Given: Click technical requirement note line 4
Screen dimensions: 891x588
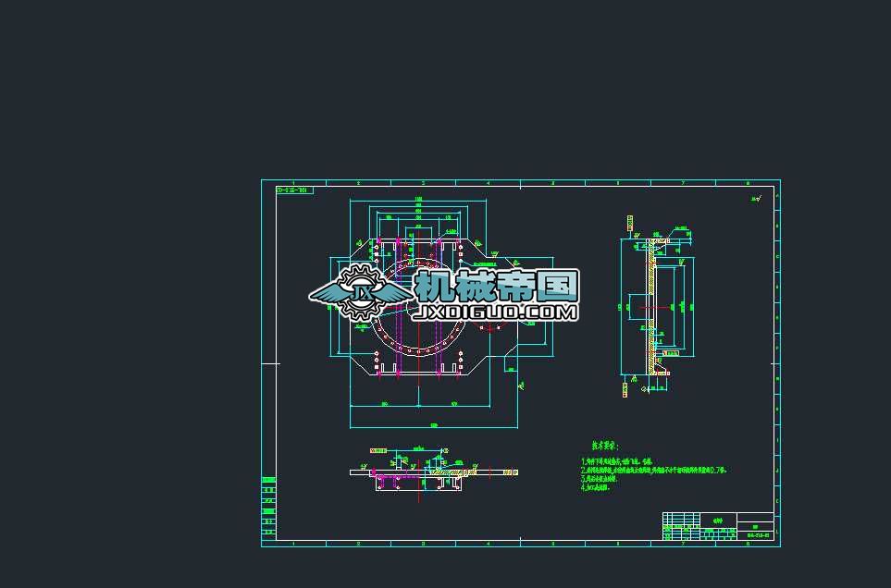Looking at the screenshot, I should click(595, 487).
